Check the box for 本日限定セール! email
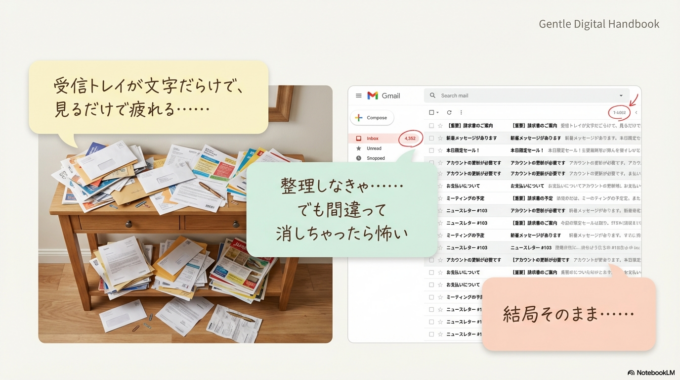This screenshot has width=680, height=380. (431, 151)
